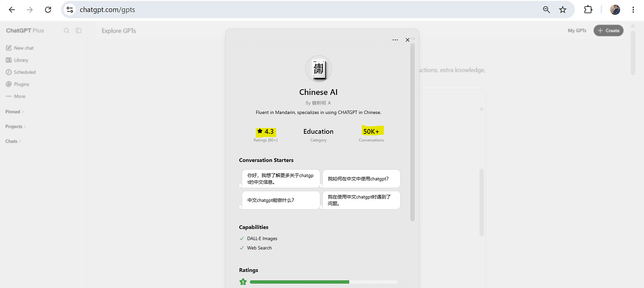Viewport: 644px width, 288px height.
Task: Open the Plugins section
Action: [18, 84]
